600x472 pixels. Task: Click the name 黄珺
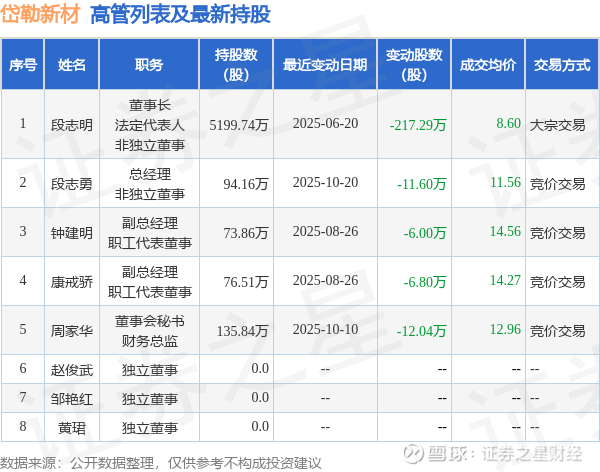click(x=72, y=428)
